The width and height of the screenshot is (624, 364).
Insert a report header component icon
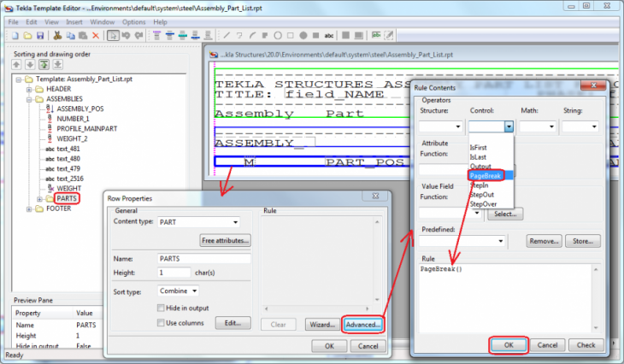point(156,36)
